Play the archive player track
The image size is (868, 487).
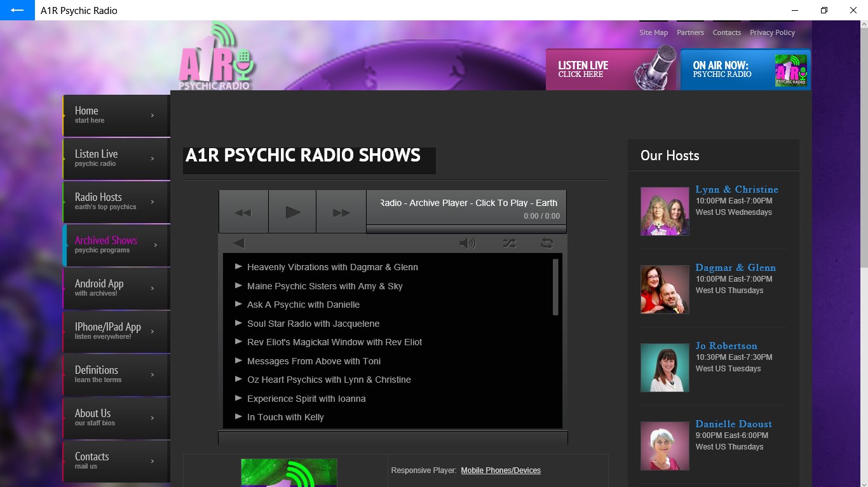pos(292,212)
